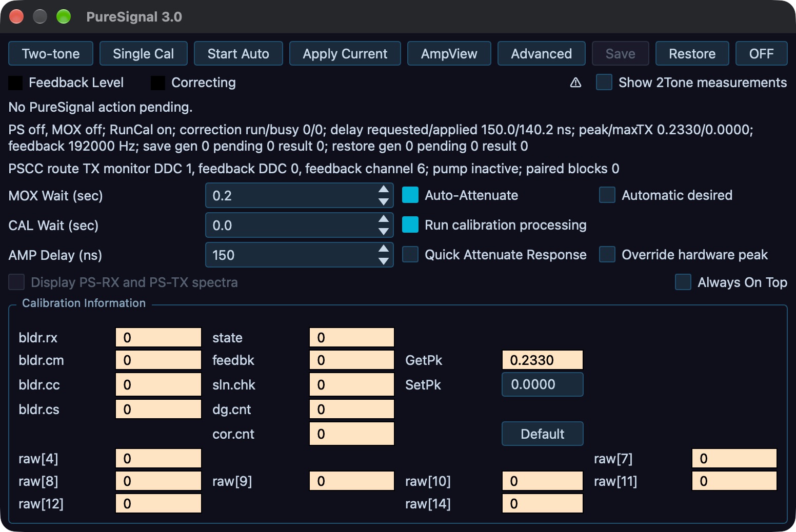Open Advanced settings

coord(542,53)
